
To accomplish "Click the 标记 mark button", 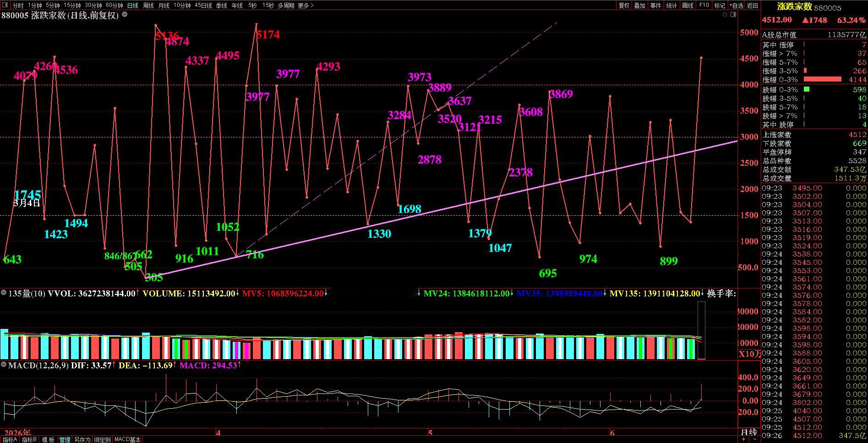I will tap(720, 5).
